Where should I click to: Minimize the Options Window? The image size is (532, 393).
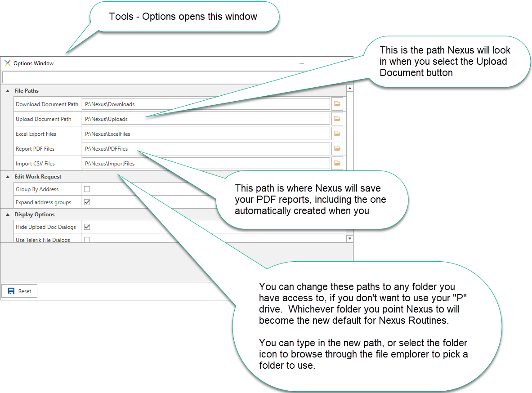click(302, 63)
